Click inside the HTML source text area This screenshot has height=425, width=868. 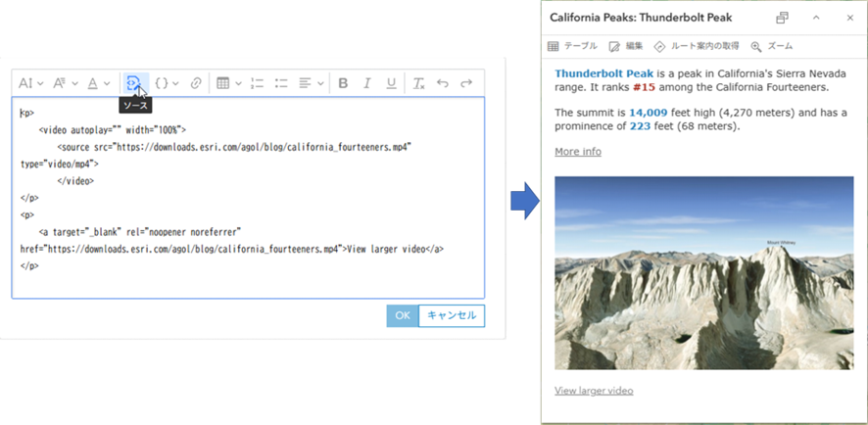pos(248,198)
